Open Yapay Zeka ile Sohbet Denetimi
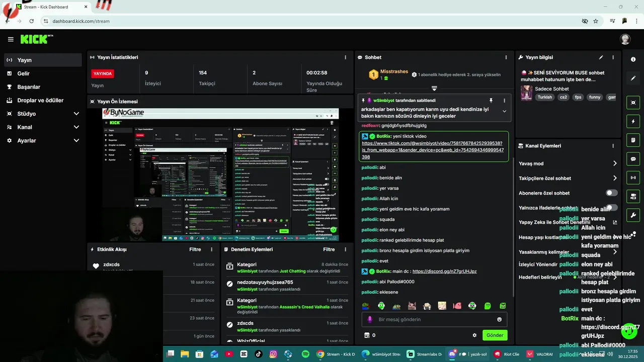644x362 pixels. click(568, 222)
